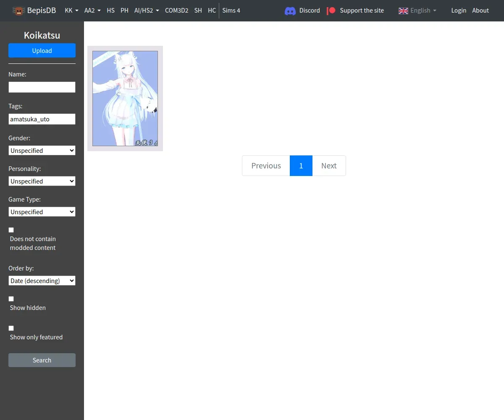The width and height of the screenshot is (504, 420).
Task: Enable the 'Show hidden' checkbox
Action: 11,299
